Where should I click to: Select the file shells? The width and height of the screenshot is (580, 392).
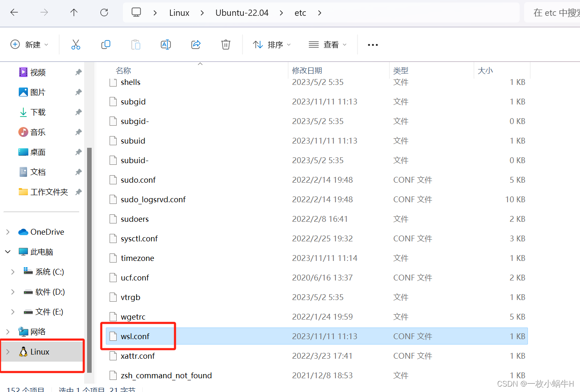point(130,82)
